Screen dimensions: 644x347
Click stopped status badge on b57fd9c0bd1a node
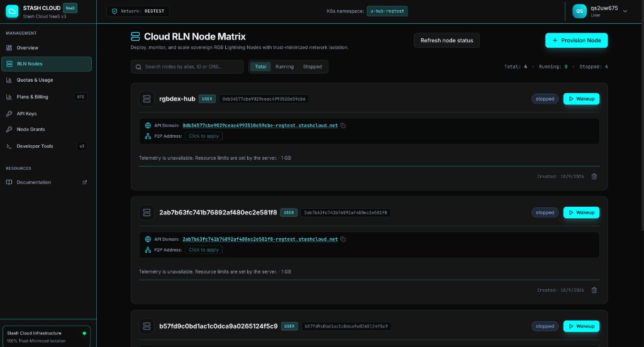tap(545, 326)
